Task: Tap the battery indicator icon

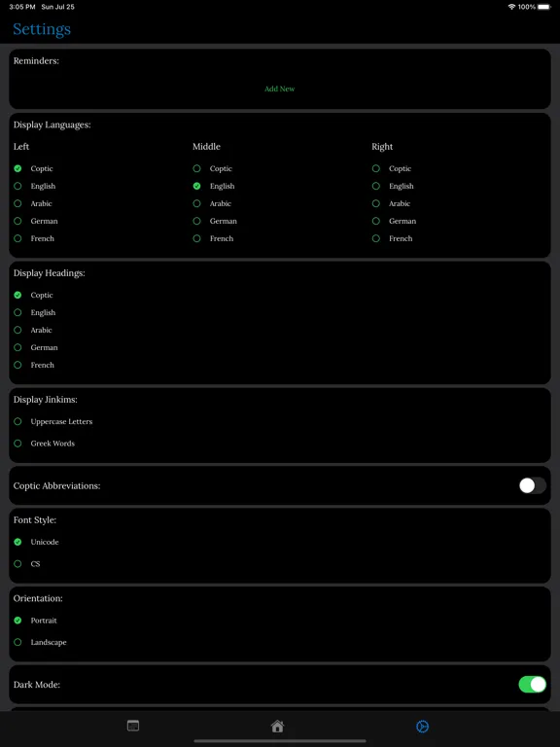Action: (x=544, y=7)
